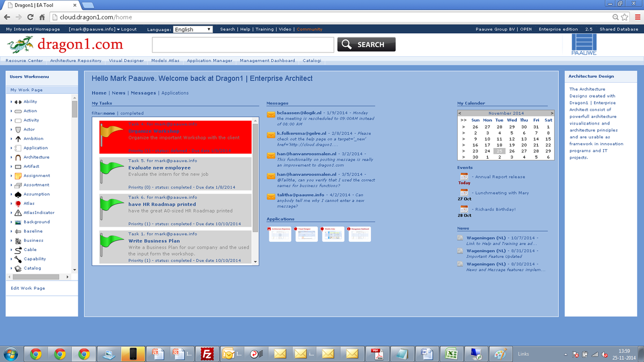
Task: Click the Assumption spade icon
Action: tap(18, 194)
